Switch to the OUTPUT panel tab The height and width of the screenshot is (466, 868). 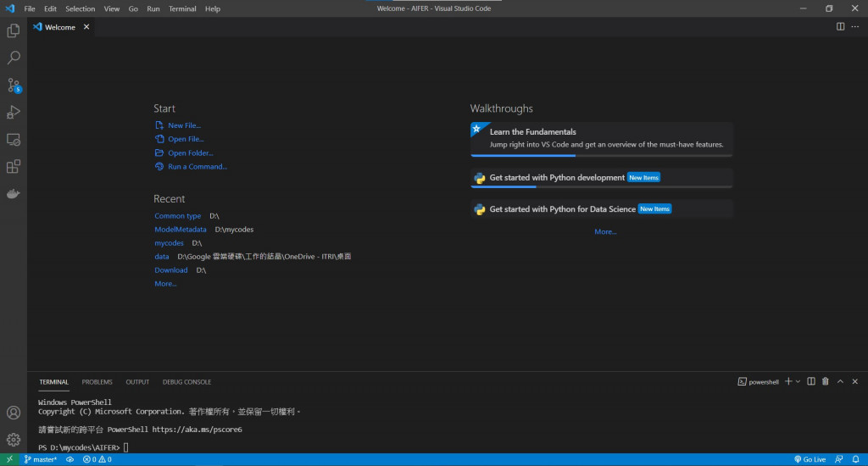point(137,382)
